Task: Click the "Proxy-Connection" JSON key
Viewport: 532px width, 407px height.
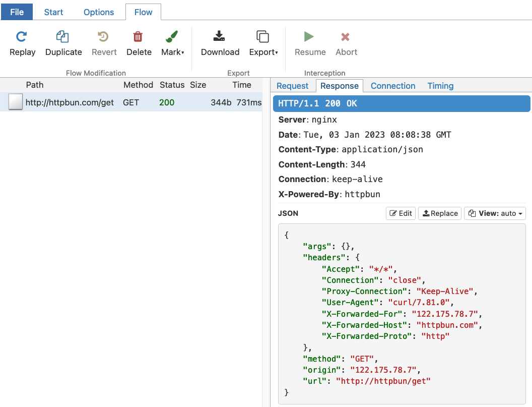Action: (364, 291)
